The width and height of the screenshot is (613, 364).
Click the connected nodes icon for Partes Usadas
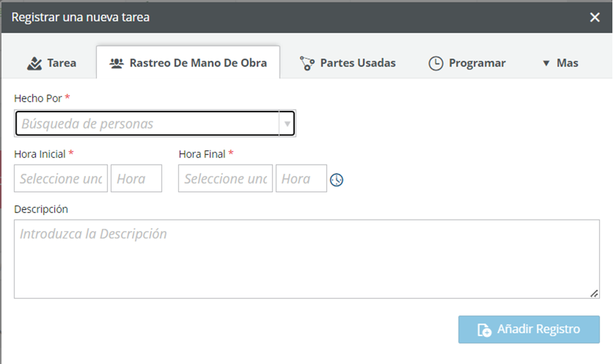(307, 63)
